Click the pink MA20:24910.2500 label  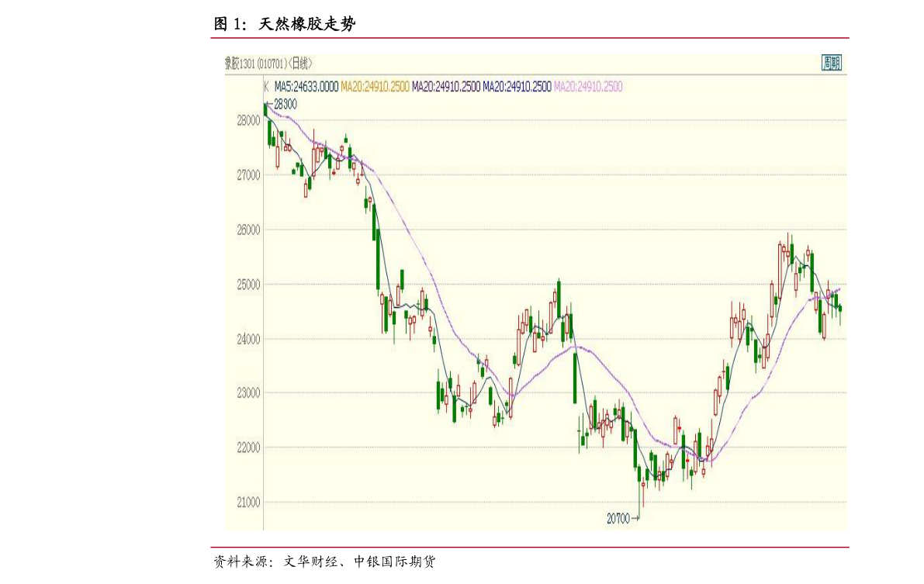point(588,87)
